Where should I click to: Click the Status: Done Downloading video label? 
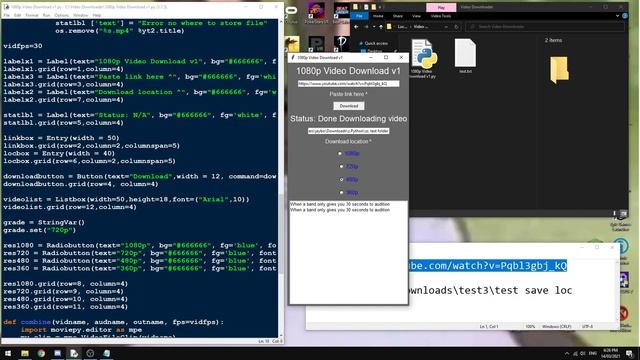(x=349, y=119)
